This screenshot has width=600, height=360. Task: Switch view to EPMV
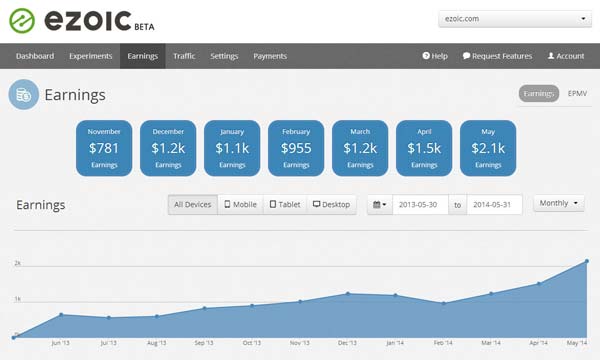[x=577, y=93]
